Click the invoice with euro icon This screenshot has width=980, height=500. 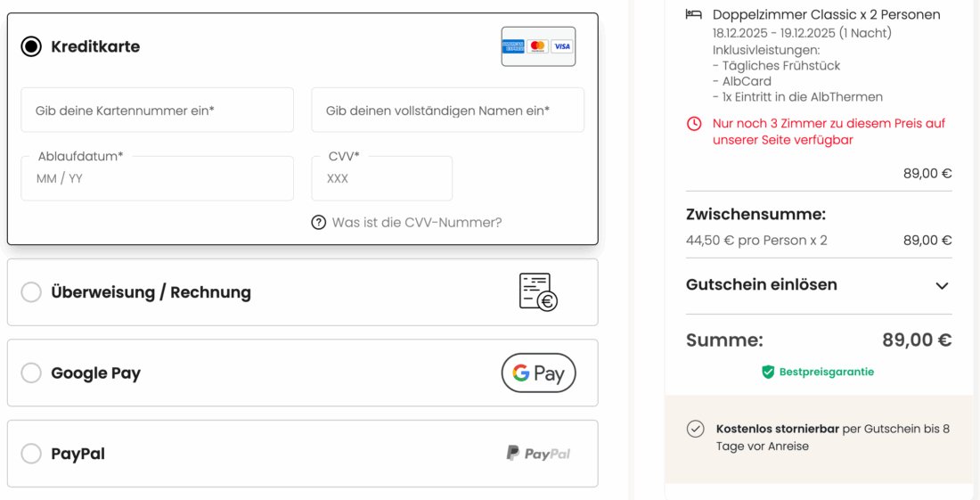point(538,292)
